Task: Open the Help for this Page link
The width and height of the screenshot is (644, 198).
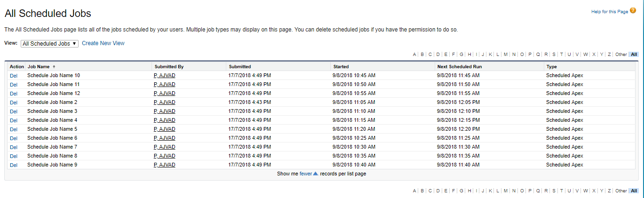Action: [x=610, y=11]
